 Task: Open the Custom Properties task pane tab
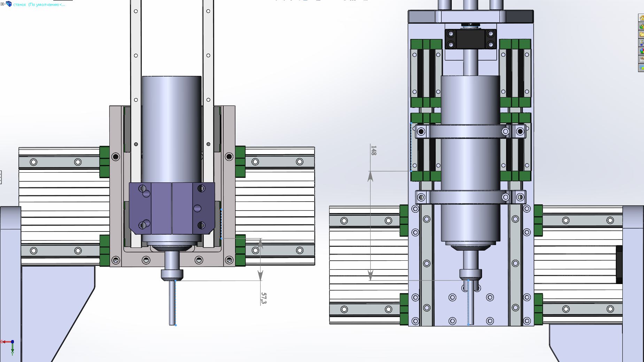[x=641, y=60]
